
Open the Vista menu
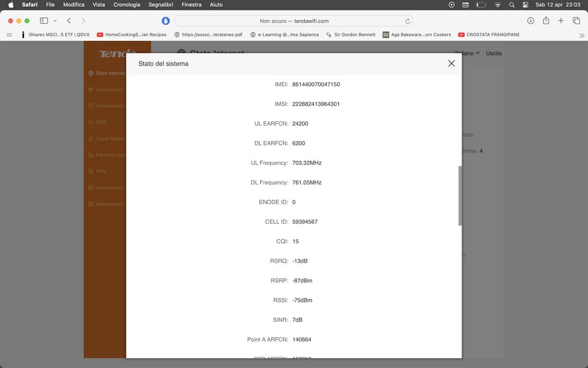tap(99, 5)
